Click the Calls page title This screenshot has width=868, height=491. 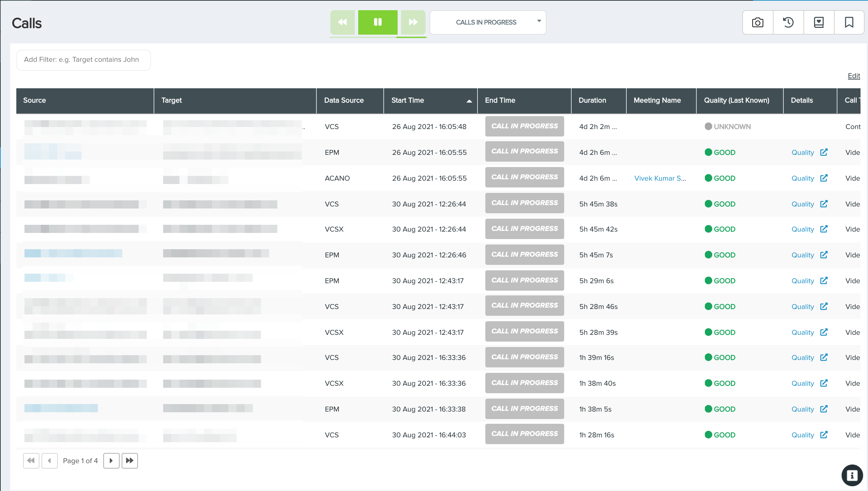27,23
